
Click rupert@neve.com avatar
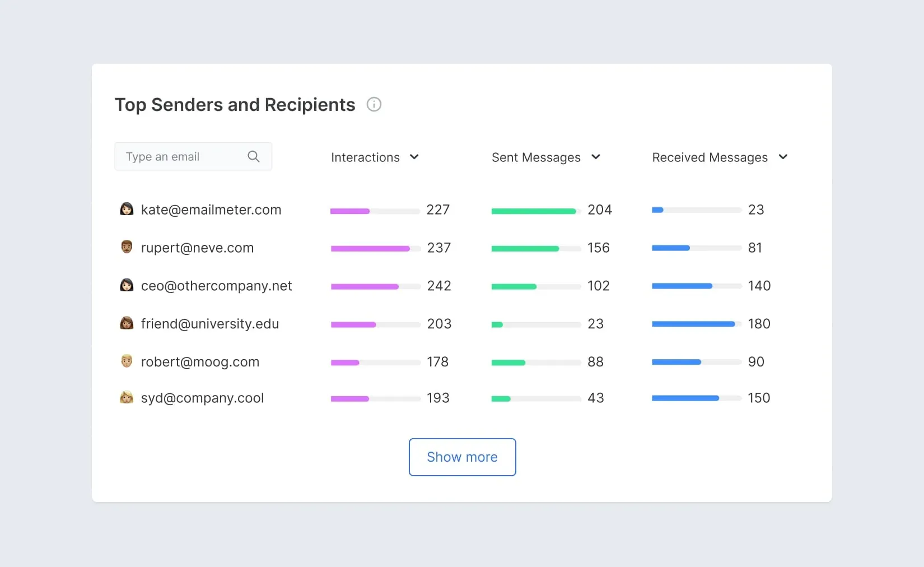pos(127,247)
